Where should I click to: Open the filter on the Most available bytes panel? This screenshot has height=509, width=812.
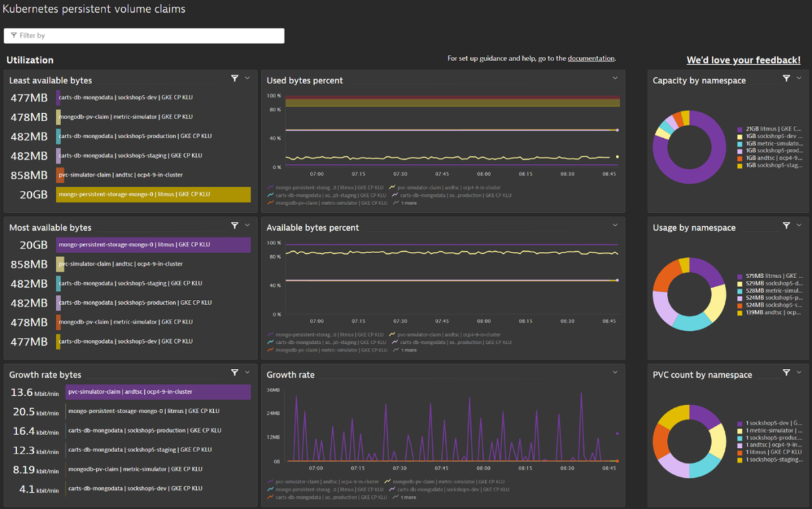click(x=235, y=225)
